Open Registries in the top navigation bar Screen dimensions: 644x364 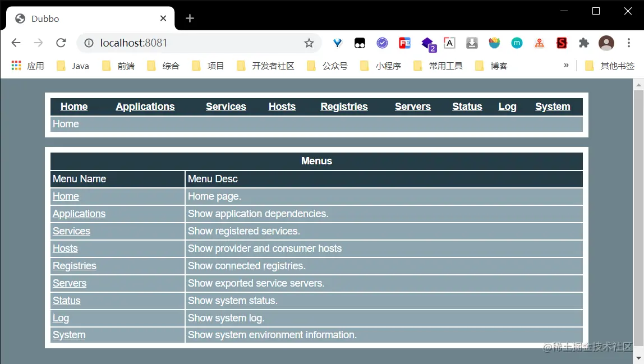(x=344, y=107)
